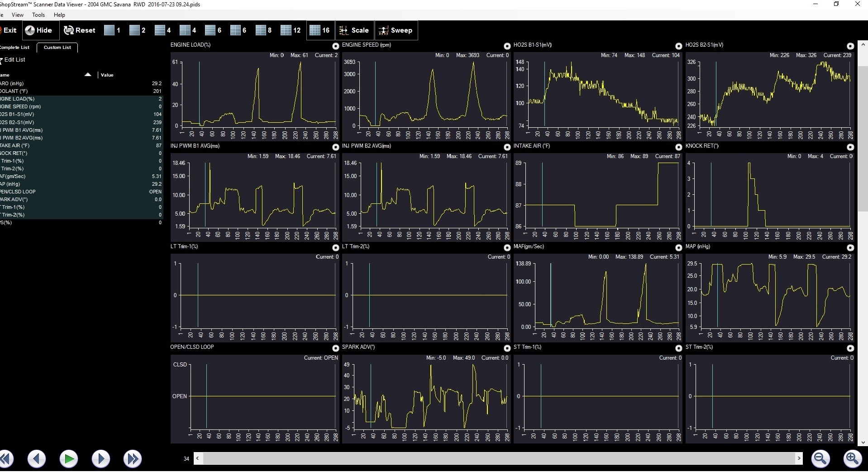Viewport: 868px width, 472px height.
Task: Reset the graph view
Action: [x=80, y=30]
